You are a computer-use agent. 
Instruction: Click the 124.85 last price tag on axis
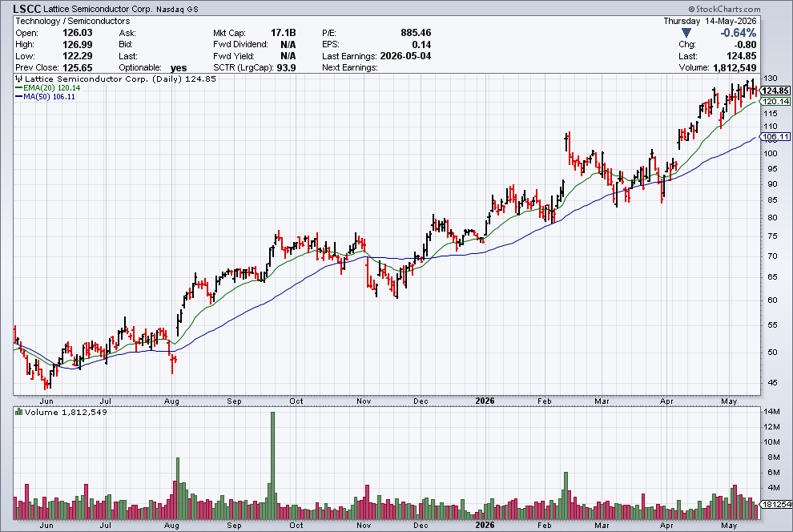[x=775, y=91]
